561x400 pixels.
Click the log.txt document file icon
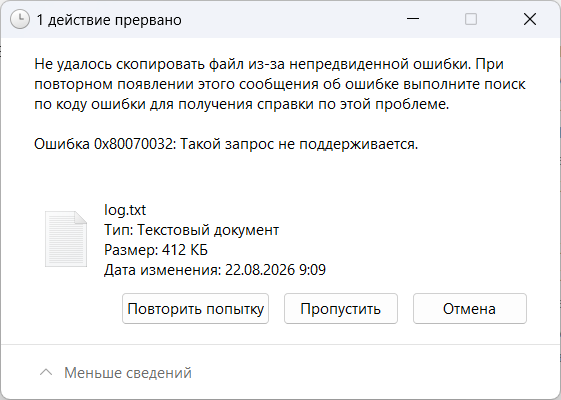pos(66,239)
